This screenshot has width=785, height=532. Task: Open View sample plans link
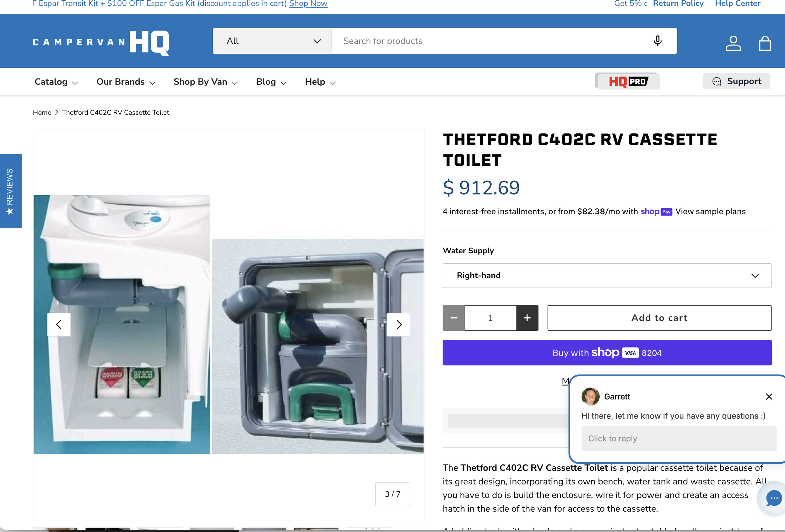coord(710,211)
